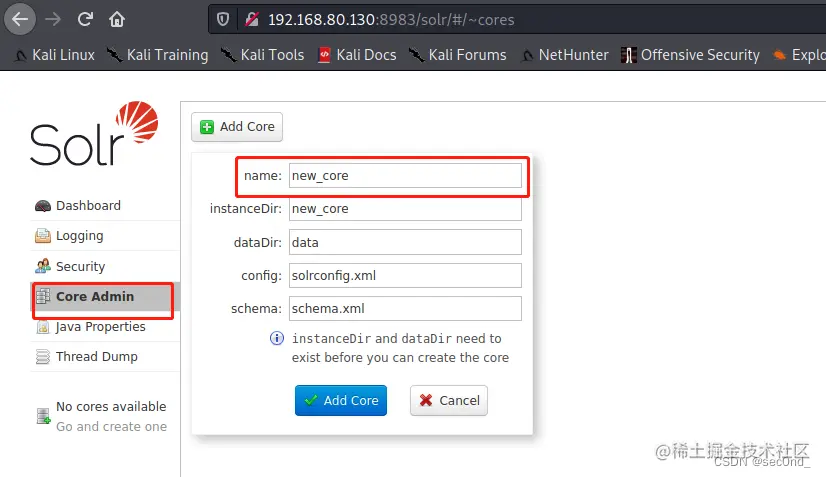The width and height of the screenshot is (826, 477).
Task: Click the Solr logo
Action: [x=94, y=133]
